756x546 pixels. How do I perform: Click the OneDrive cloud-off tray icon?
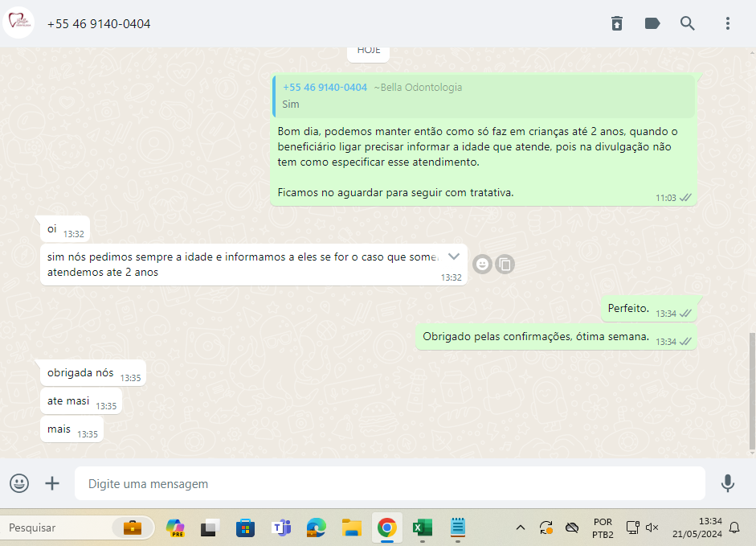point(572,528)
